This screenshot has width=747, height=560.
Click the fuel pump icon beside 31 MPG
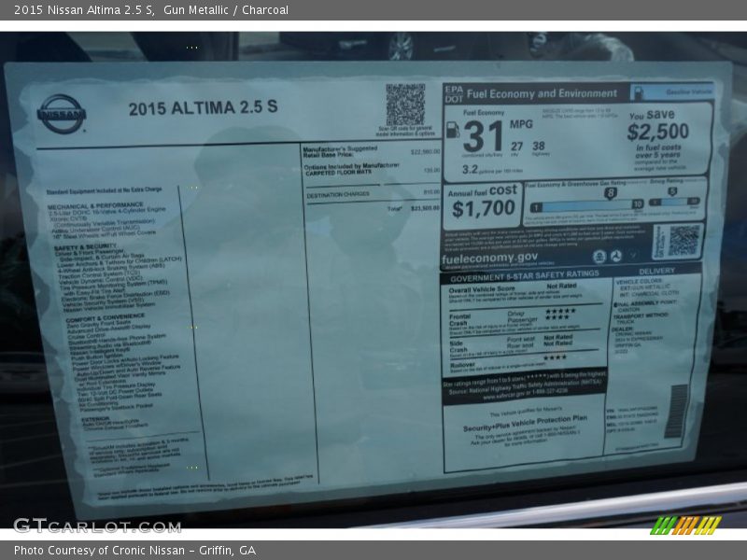pos(452,130)
